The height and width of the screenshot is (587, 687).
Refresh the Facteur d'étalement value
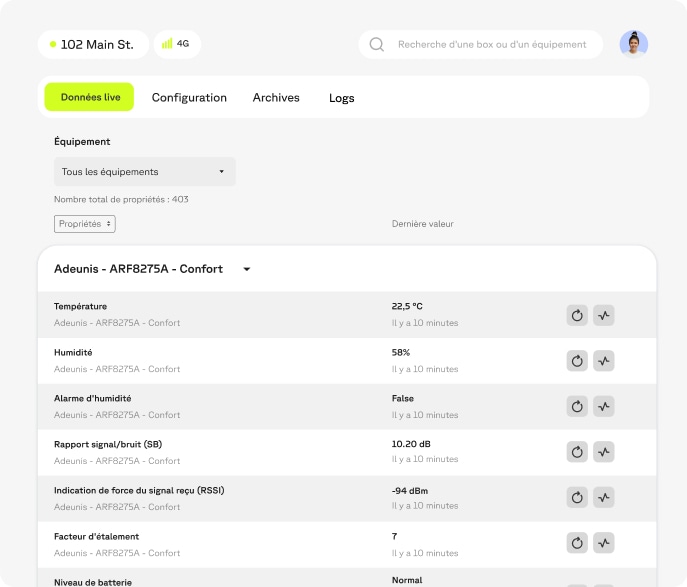[x=577, y=543]
